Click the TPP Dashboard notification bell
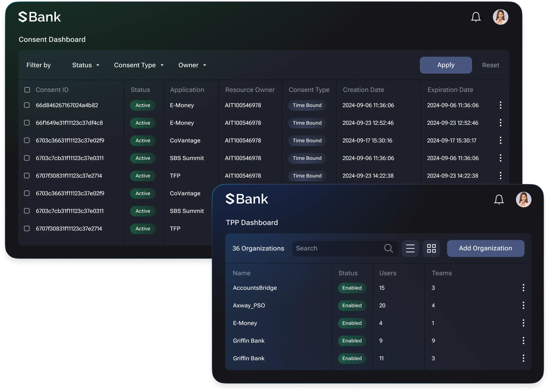This screenshot has height=392, width=549. coord(499,200)
